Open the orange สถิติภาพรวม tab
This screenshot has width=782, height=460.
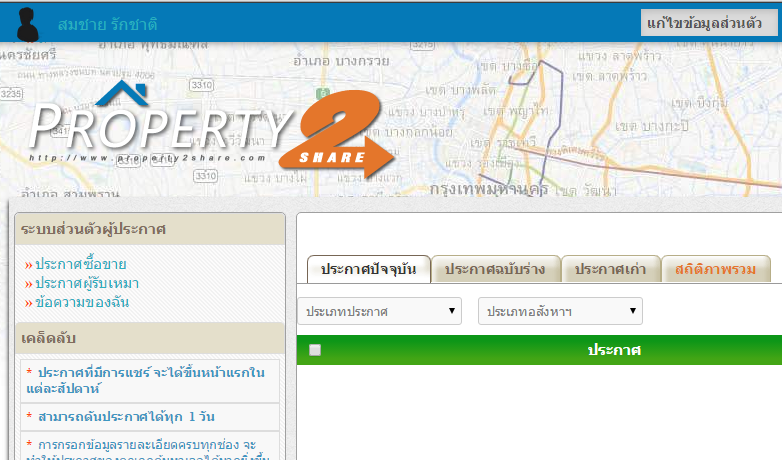[716, 269]
